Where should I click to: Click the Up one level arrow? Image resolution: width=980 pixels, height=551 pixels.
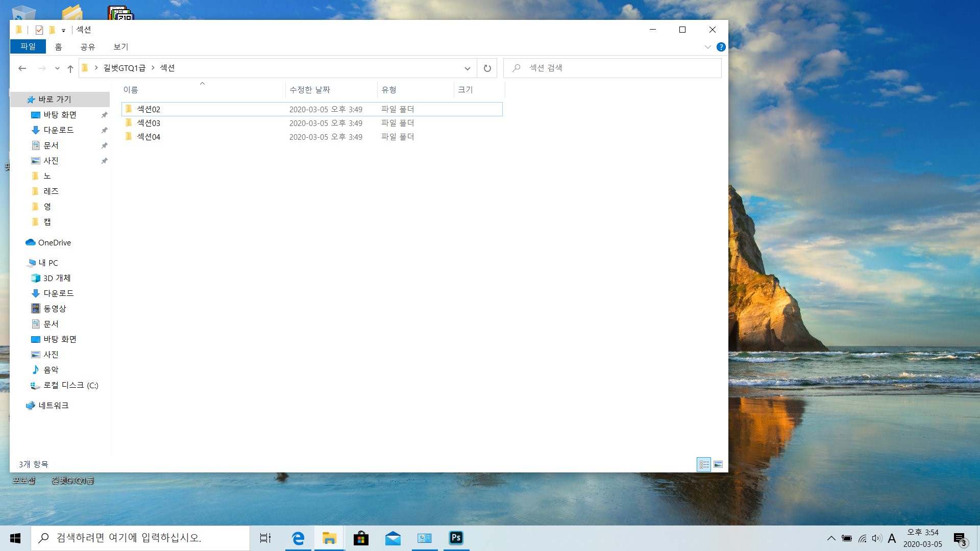coord(70,68)
